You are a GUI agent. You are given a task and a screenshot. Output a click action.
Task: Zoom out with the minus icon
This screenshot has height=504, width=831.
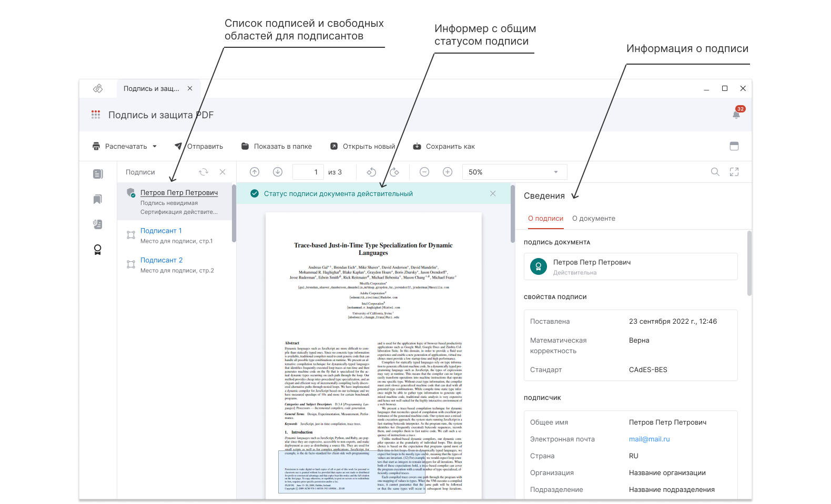(424, 172)
